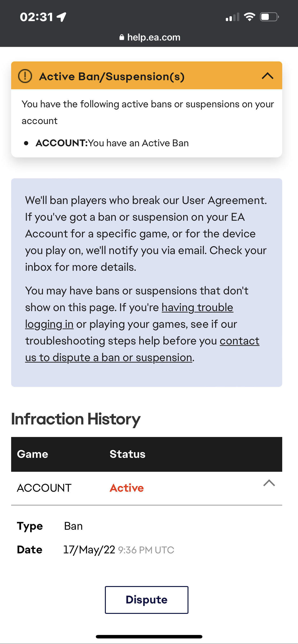Tap the Active Ban/Suspension(s) header title
Viewport: 298px width, 644px height.
point(112,76)
